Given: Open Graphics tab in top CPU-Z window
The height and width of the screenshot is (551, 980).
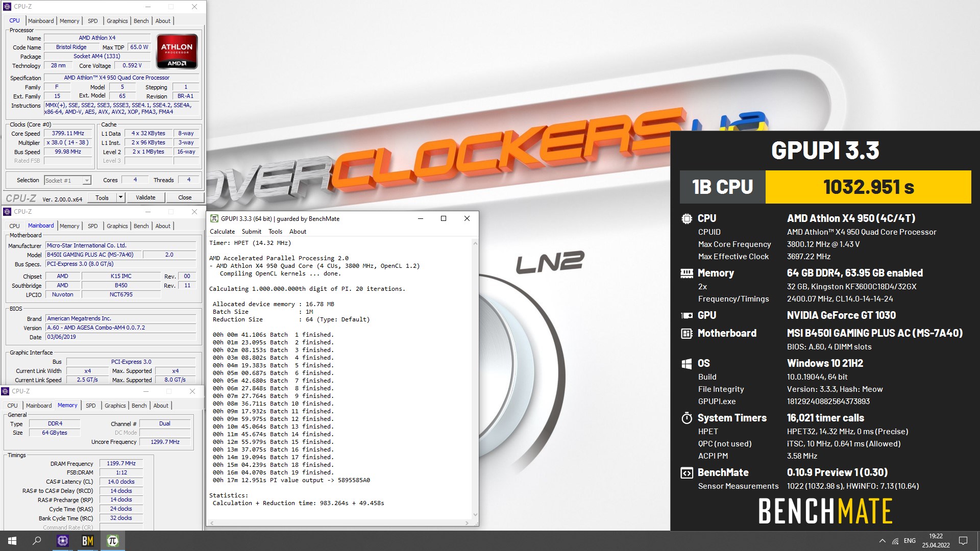Looking at the screenshot, I should (x=117, y=21).
